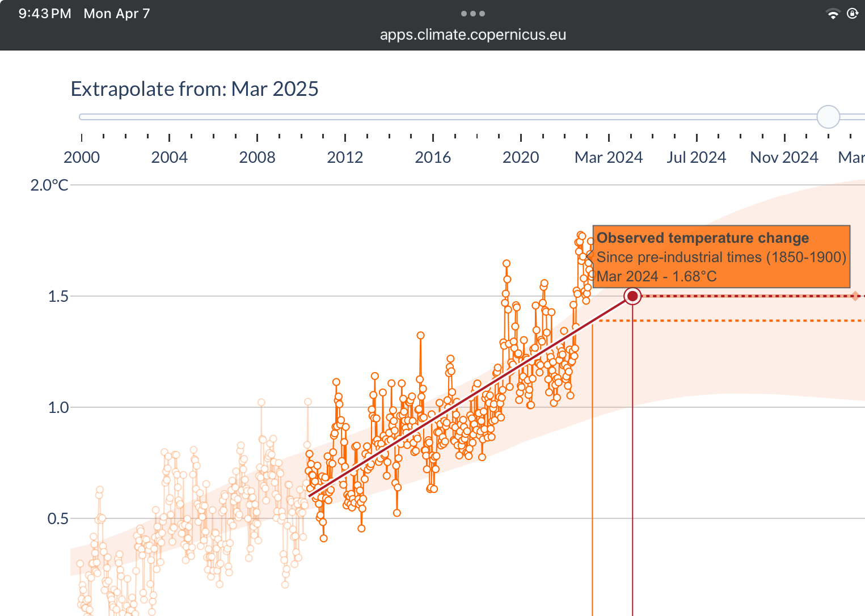The height and width of the screenshot is (616, 865).
Task: Click the slider label 2004
Action: (169, 157)
